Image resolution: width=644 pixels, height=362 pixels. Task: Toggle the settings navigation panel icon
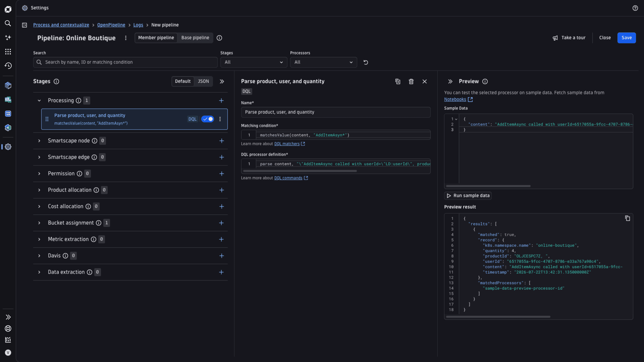[24, 25]
